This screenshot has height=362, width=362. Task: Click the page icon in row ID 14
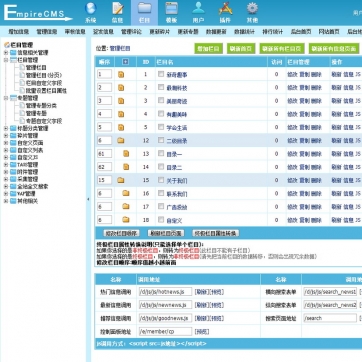(x=126, y=167)
